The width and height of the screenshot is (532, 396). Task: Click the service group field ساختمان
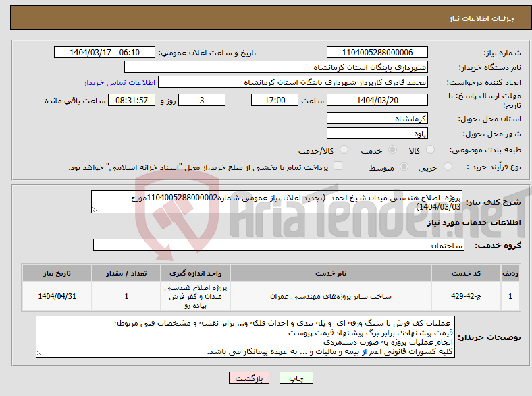click(x=279, y=245)
